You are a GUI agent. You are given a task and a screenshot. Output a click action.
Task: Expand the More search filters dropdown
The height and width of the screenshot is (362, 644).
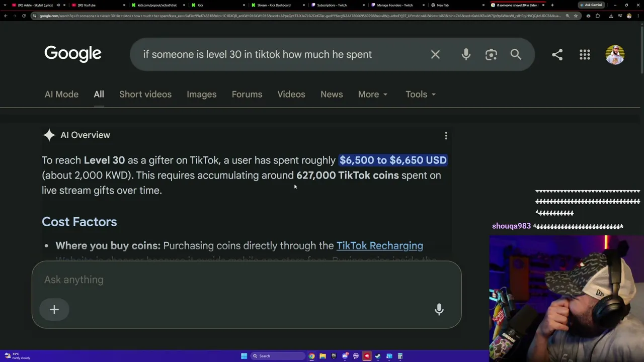point(373,95)
